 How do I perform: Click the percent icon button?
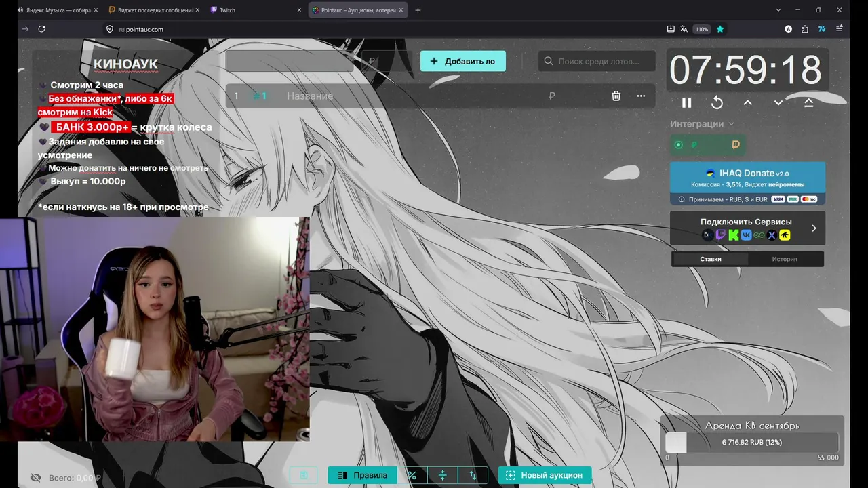click(x=412, y=475)
